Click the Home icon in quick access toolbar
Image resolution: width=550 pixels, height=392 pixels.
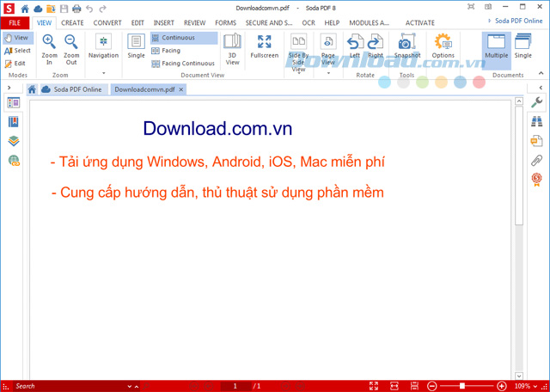click(x=25, y=8)
